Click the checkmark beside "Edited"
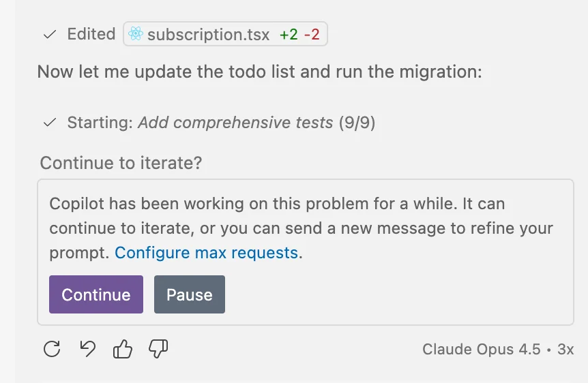 [49, 34]
